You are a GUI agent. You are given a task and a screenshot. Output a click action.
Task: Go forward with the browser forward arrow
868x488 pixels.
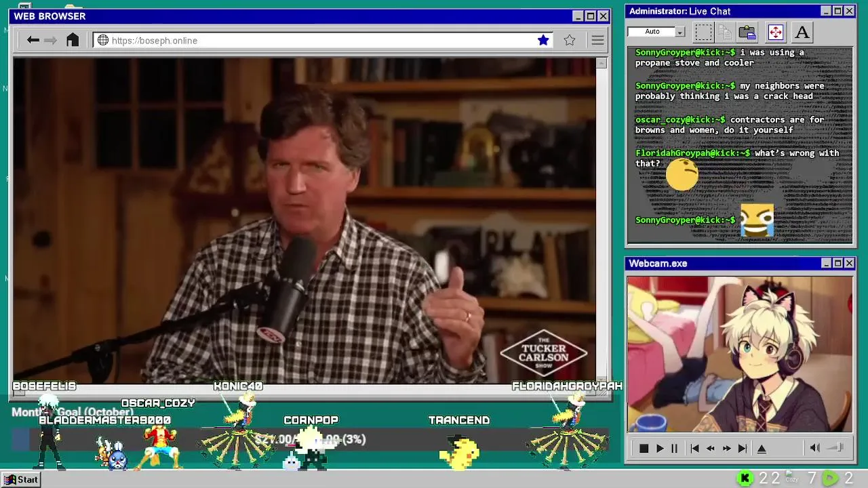tap(51, 40)
